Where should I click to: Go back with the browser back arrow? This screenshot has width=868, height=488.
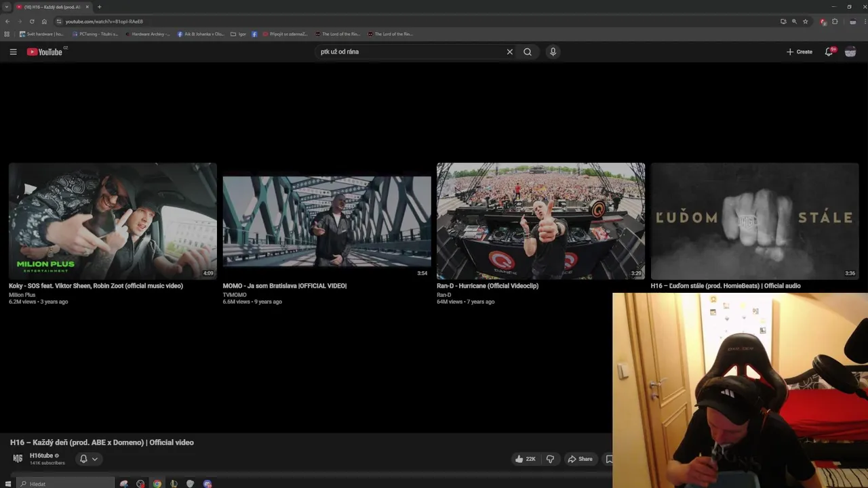[x=7, y=21]
